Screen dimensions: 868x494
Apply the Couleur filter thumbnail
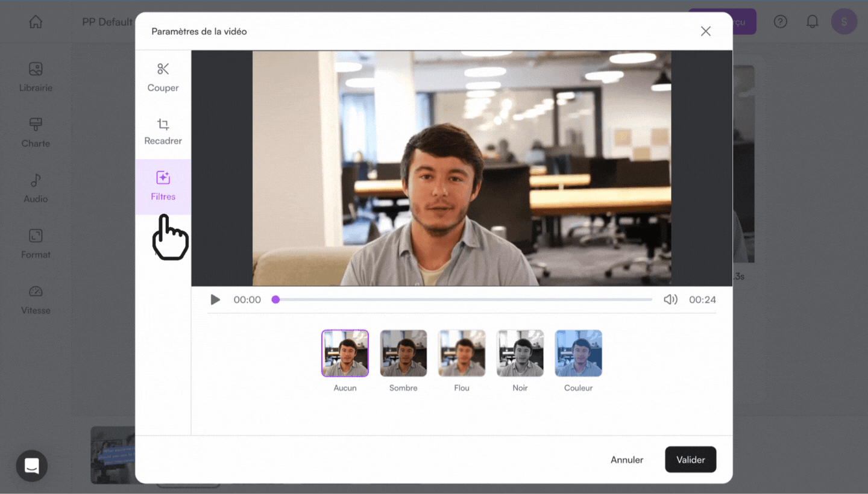pos(578,353)
